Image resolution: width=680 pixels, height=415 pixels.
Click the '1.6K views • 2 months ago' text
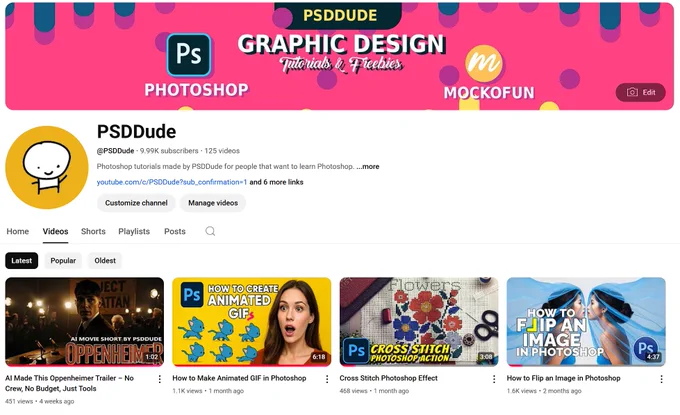544,391
